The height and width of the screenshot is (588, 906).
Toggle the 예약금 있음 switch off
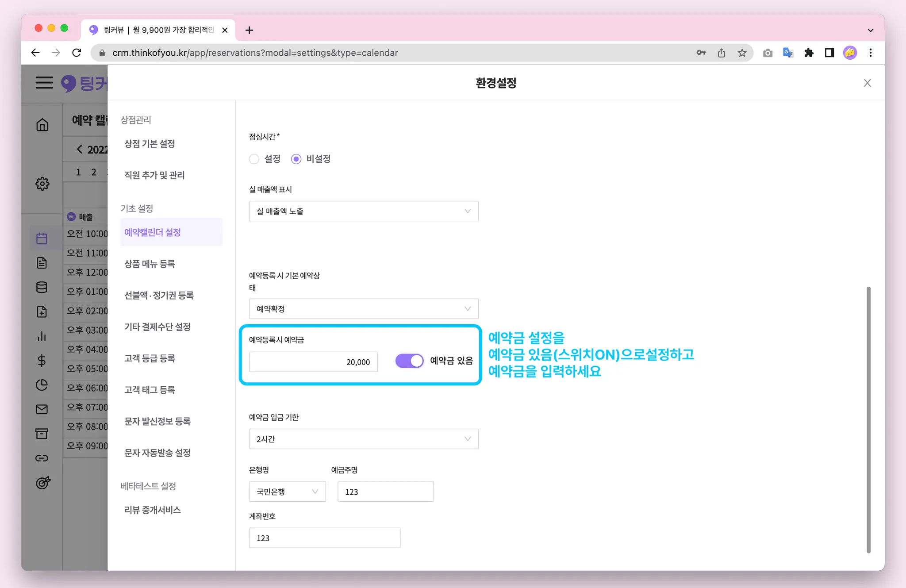coord(409,361)
